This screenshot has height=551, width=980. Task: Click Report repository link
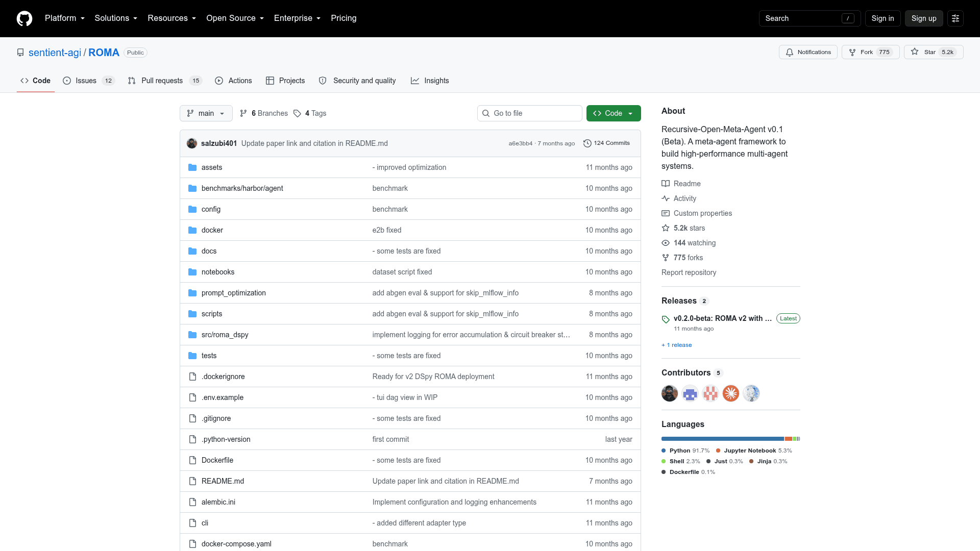coord(689,272)
